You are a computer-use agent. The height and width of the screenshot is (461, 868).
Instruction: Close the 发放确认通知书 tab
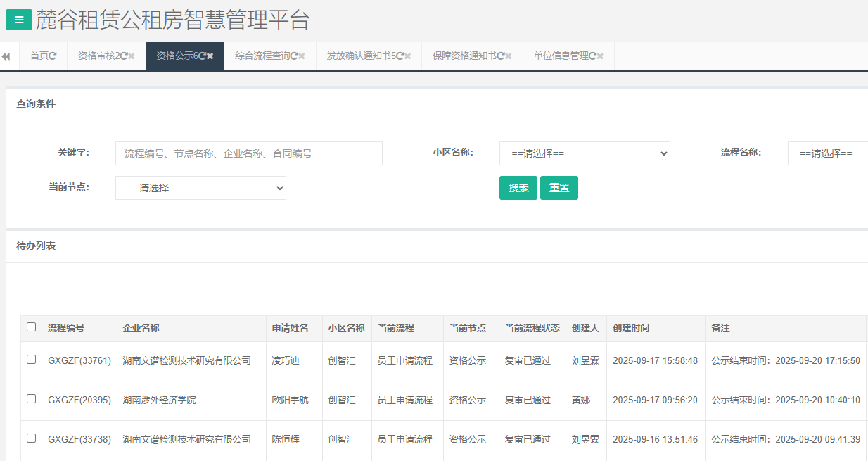pyautogui.click(x=408, y=56)
